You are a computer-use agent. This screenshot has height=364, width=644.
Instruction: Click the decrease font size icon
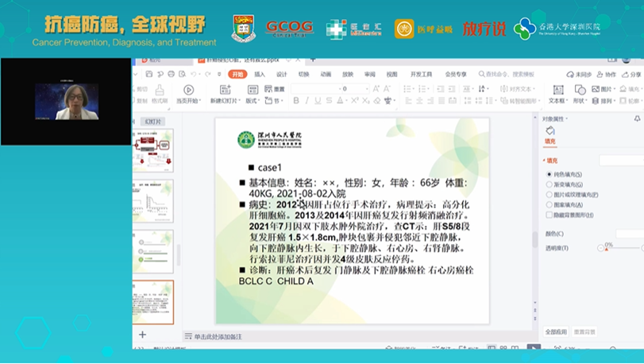[x=387, y=89]
